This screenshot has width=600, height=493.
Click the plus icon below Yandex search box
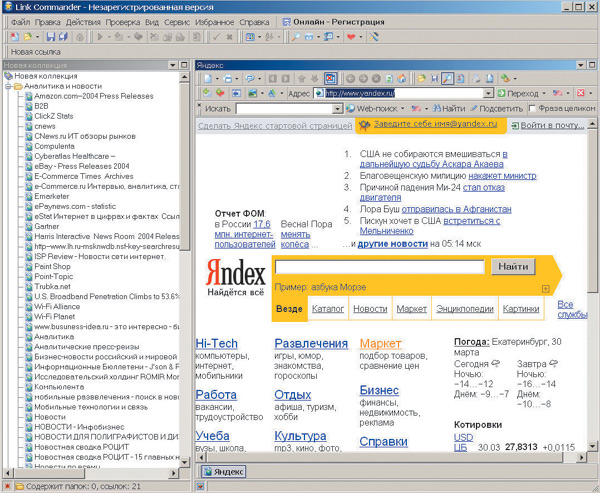pos(546,289)
